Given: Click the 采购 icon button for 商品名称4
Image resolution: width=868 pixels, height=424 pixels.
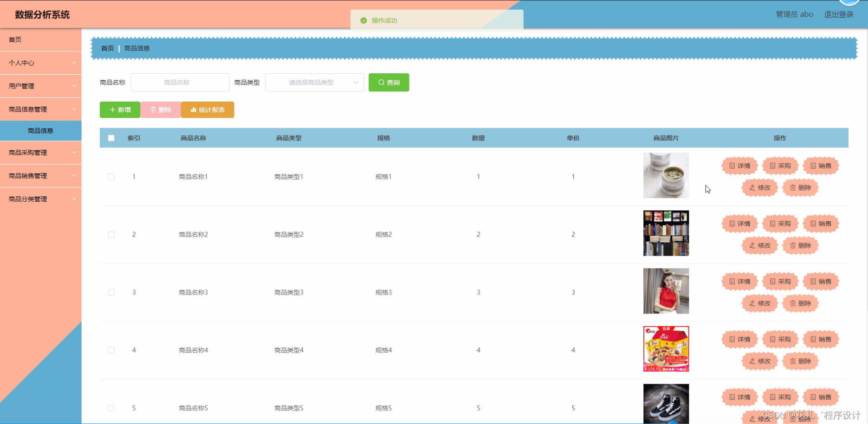Looking at the screenshot, I should (x=780, y=339).
